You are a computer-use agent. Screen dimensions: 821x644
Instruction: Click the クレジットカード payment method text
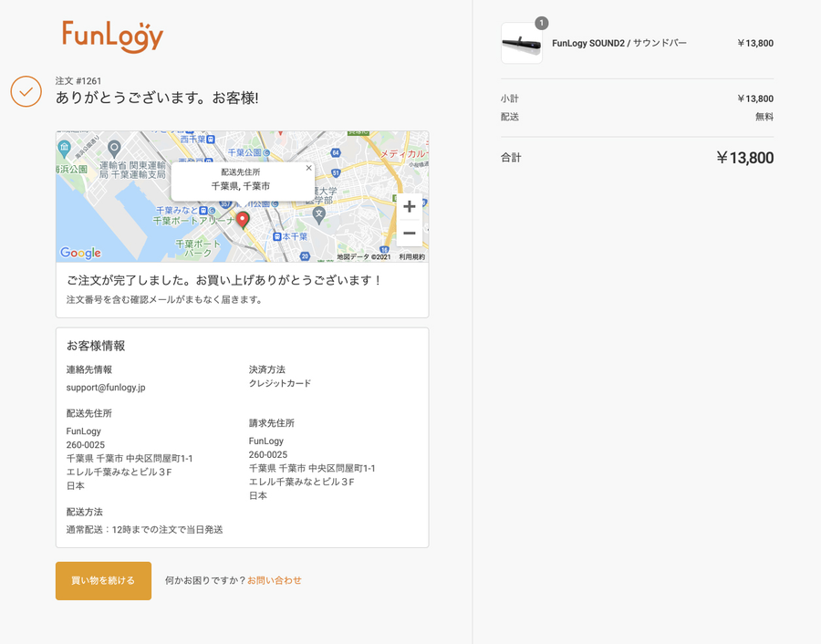(x=280, y=383)
